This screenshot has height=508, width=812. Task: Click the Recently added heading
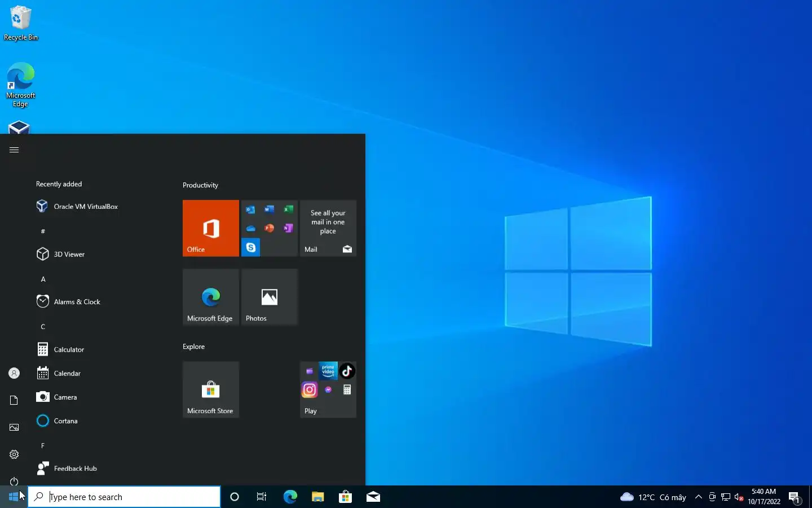coord(59,184)
